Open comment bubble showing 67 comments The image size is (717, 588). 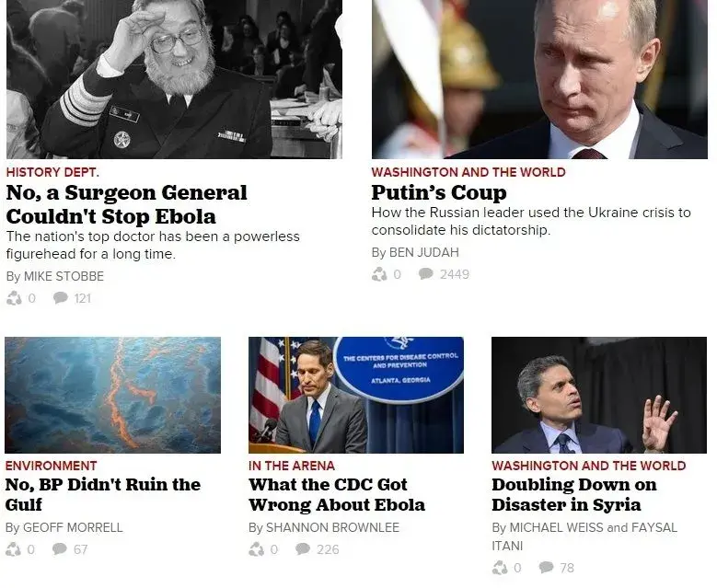tap(60, 548)
